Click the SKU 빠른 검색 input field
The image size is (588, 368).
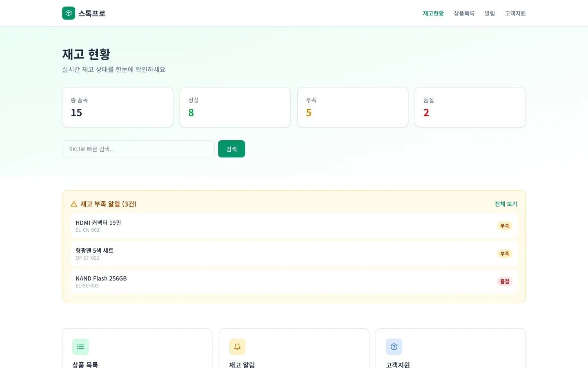(x=138, y=149)
